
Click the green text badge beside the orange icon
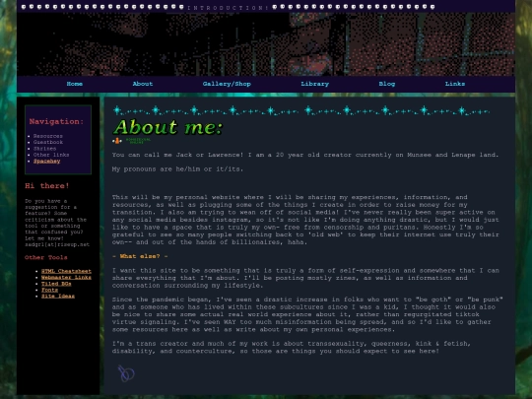[x=138, y=141]
